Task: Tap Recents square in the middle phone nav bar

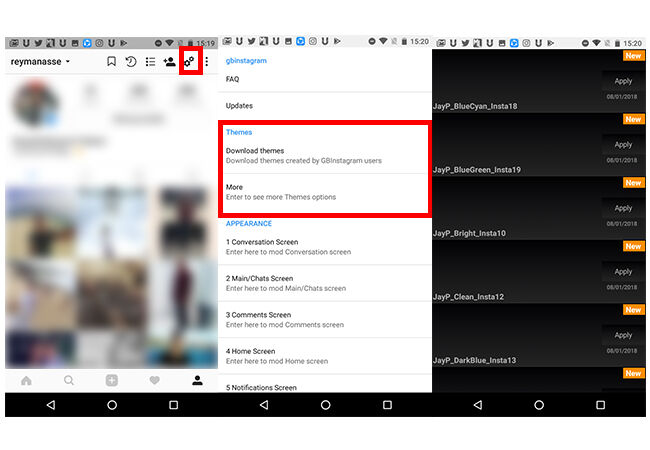Action: (x=387, y=405)
